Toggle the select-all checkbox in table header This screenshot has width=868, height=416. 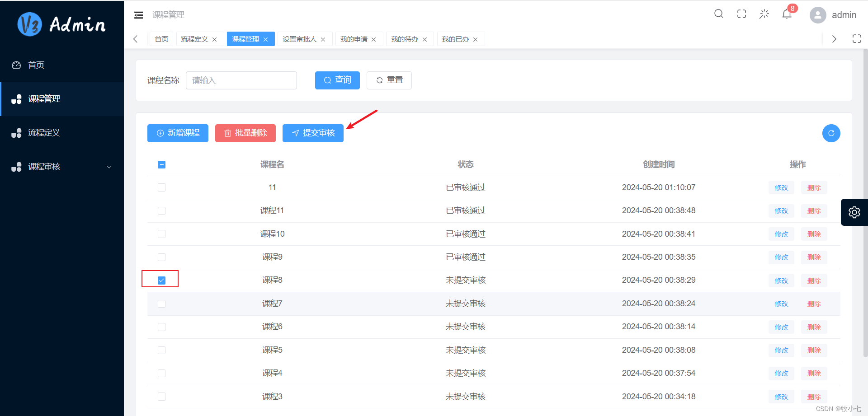[161, 165]
